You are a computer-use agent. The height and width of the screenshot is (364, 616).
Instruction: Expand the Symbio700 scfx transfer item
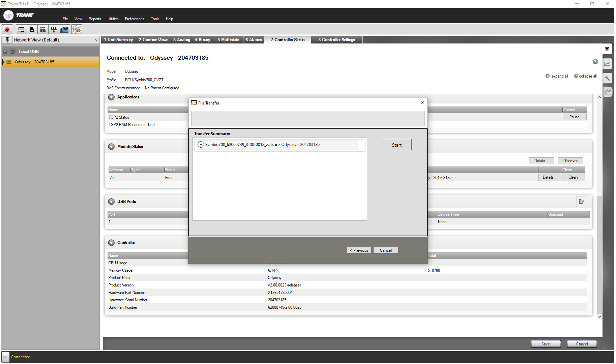[x=201, y=145]
